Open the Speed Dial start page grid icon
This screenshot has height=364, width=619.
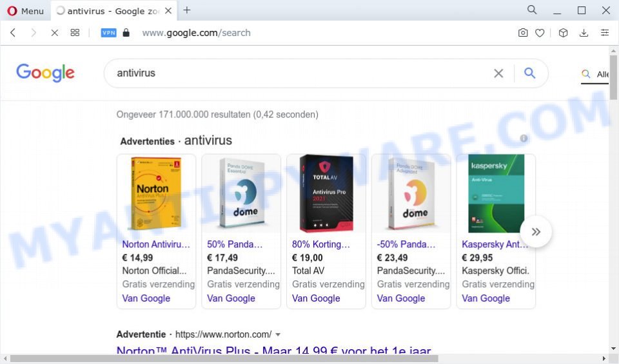pyautogui.click(x=75, y=33)
